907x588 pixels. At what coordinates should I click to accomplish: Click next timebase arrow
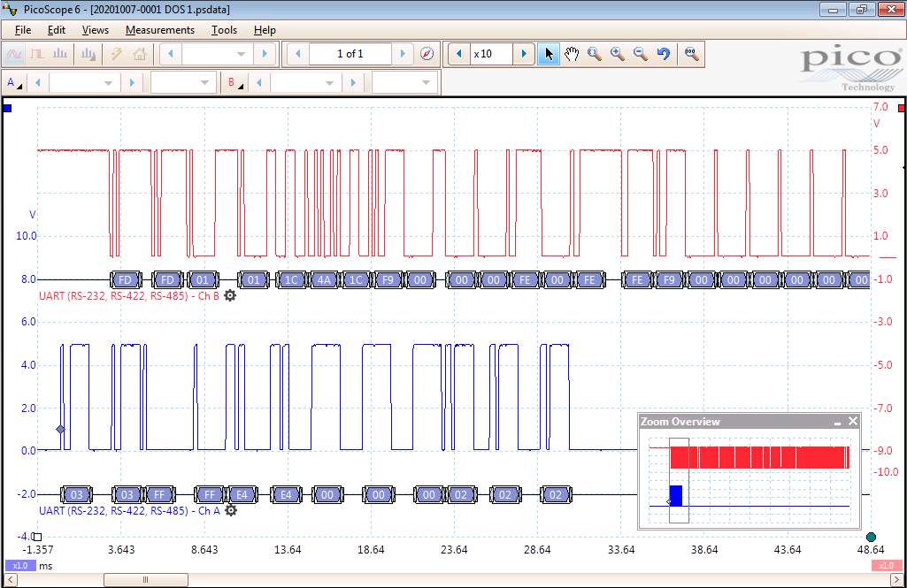click(265, 54)
